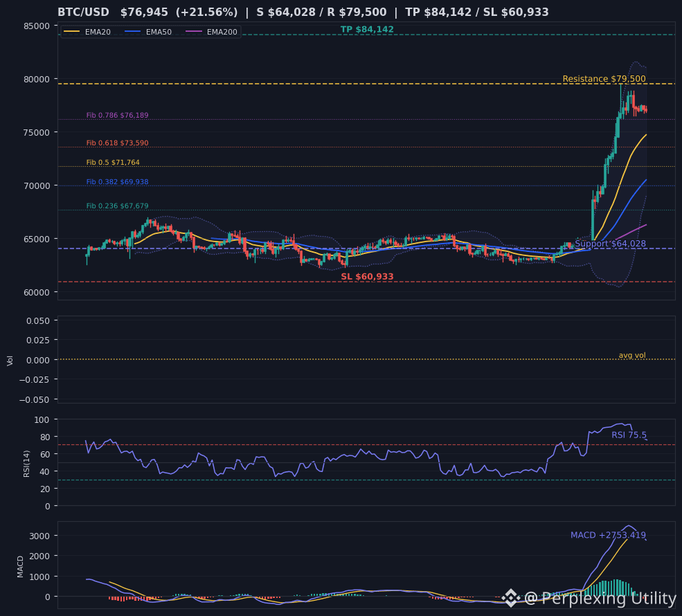The height and width of the screenshot is (616, 682).
Task: Click the BTC/USD title text
Action: click(x=83, y=12)
